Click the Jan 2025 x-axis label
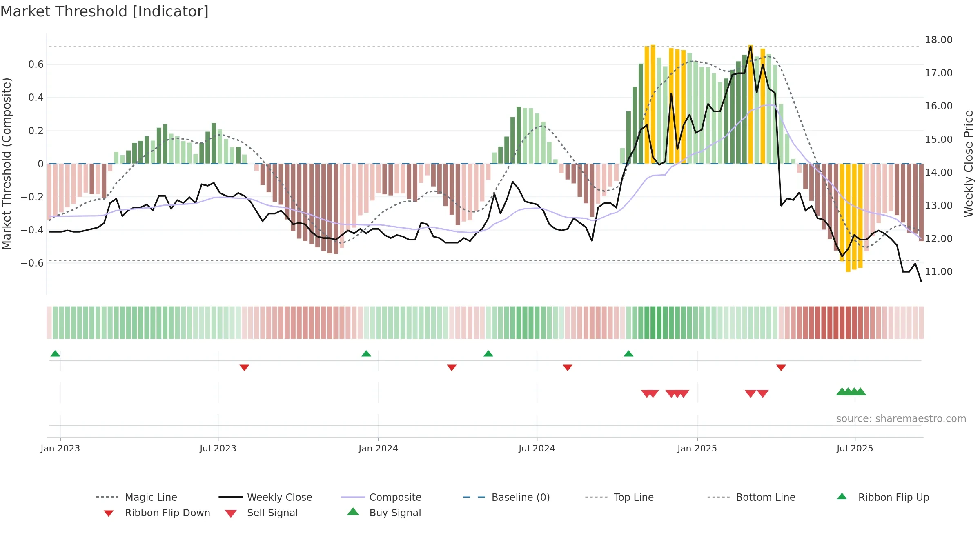The image size is (980, 551). click(697, 448)
